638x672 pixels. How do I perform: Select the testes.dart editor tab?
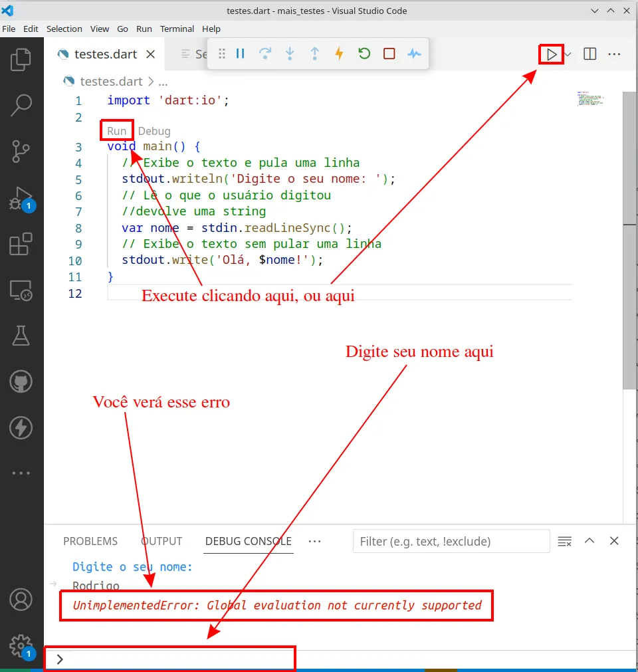pos(105,55)
